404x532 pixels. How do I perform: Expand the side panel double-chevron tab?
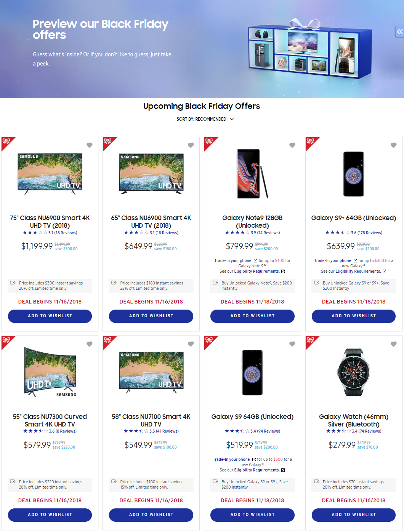click(399, 32)
